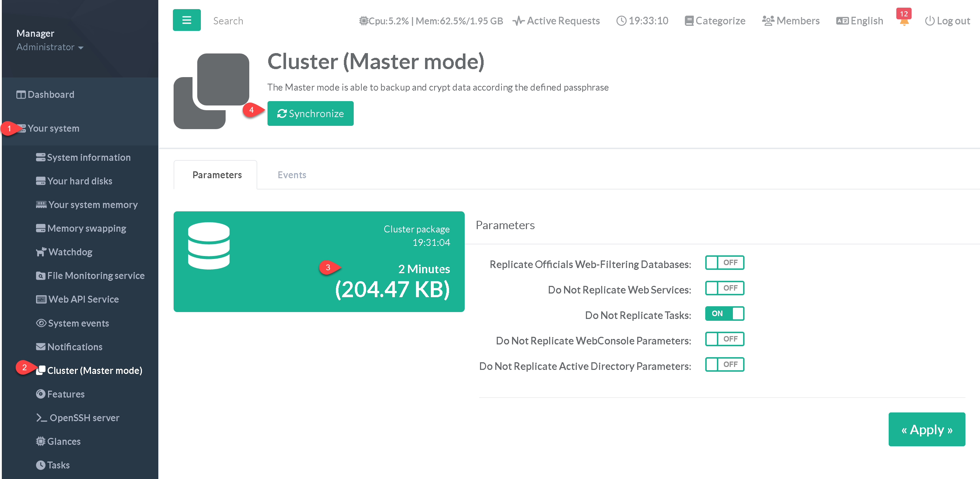Switch to the Events tab
The width and height of the screenshot is (980, 479).
pyautogui.click(x=291, y=175)
